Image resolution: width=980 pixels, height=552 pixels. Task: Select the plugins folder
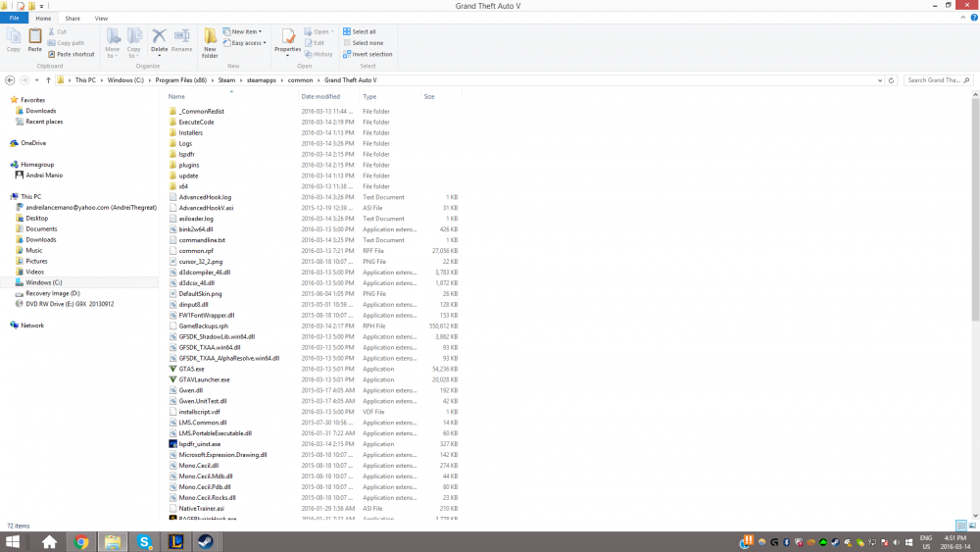point(189,165)
